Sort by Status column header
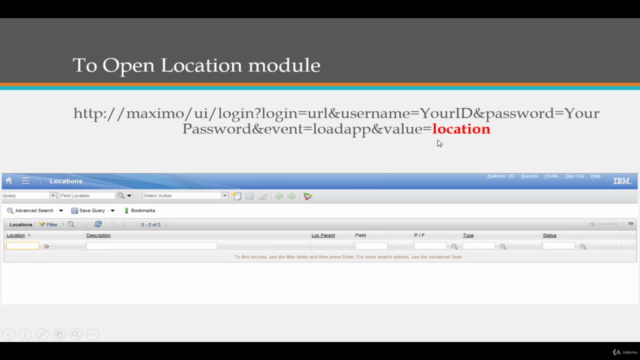This screenshot has height=360, width=640. tap(549, 236)
